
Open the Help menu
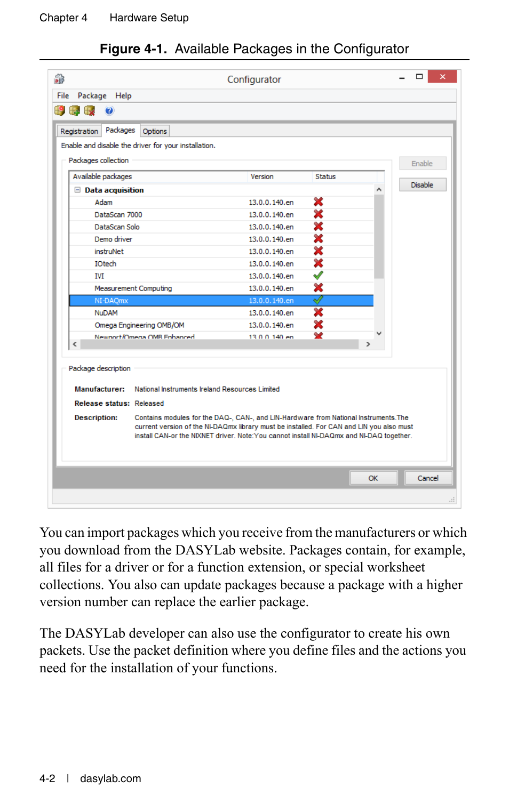[123, 95]
